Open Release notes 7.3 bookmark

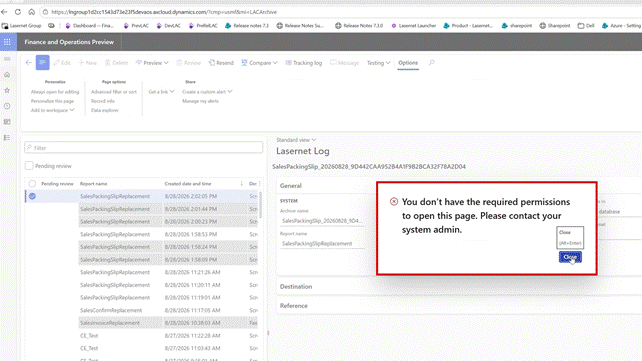(x=247, y=25)
